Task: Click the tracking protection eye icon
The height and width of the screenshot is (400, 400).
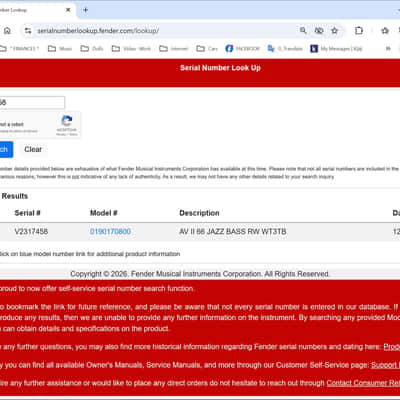Action: point(319,31)
